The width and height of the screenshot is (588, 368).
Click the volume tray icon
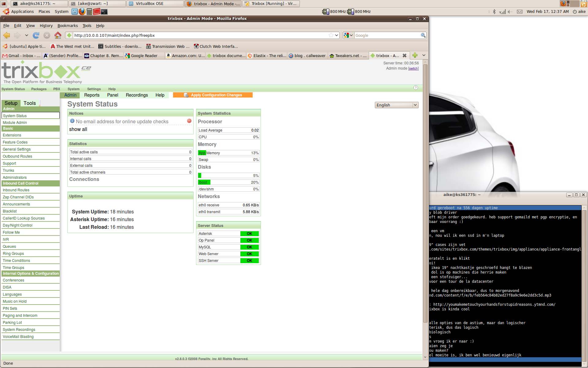click(510, 12)
